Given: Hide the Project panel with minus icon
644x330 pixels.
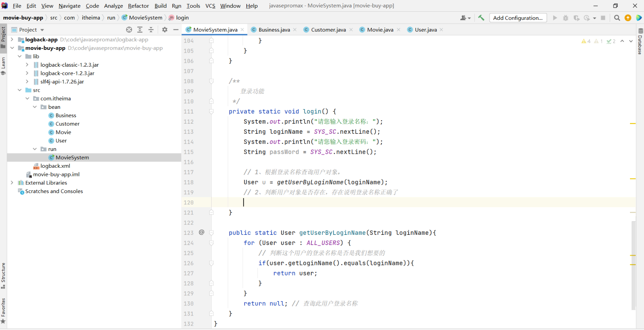Looking at the screenshot, I should pyautogui.click(x=176, y=30).
